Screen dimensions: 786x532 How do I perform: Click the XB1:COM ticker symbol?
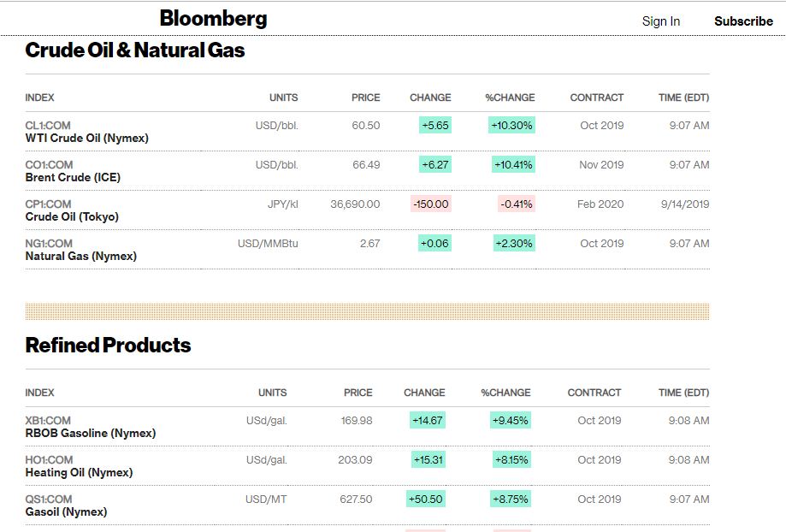48,420
